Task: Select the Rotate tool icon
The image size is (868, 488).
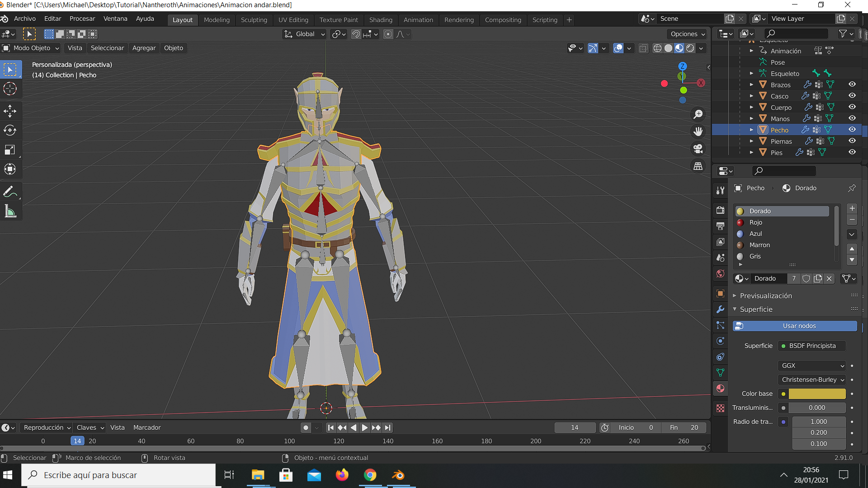Action: (x=10, y=131)
